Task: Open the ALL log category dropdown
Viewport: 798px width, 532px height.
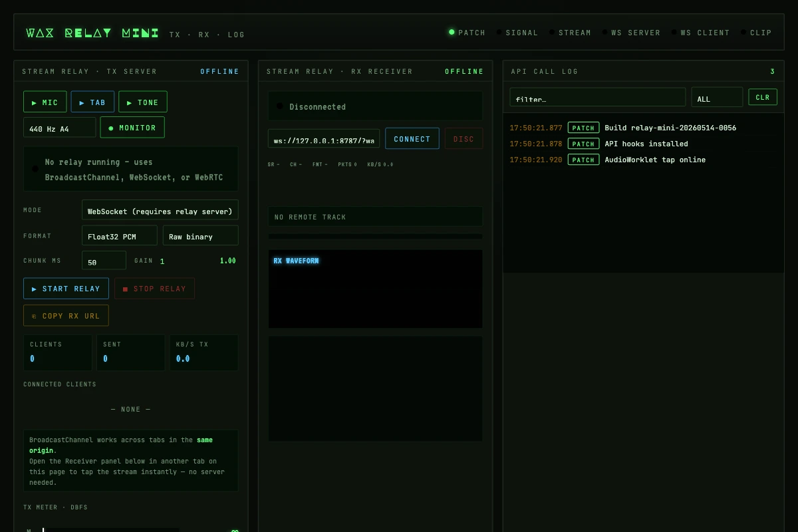Action: 717,97
